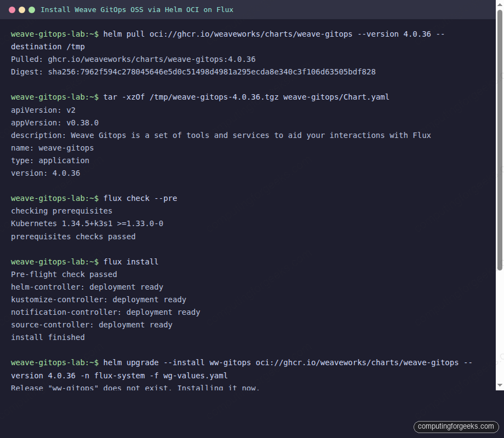Click the 'destination /tmp' line
504x438 pixels.
point(48,47)
